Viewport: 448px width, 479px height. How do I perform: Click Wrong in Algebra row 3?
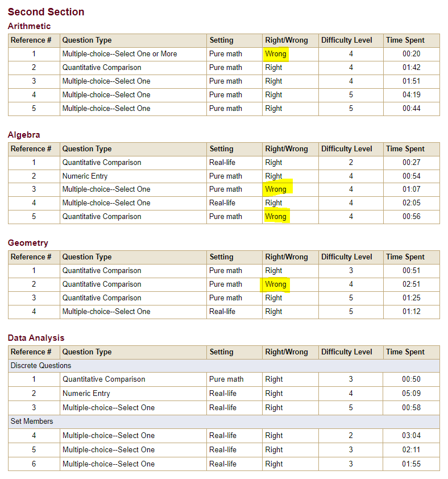(276, 189)
